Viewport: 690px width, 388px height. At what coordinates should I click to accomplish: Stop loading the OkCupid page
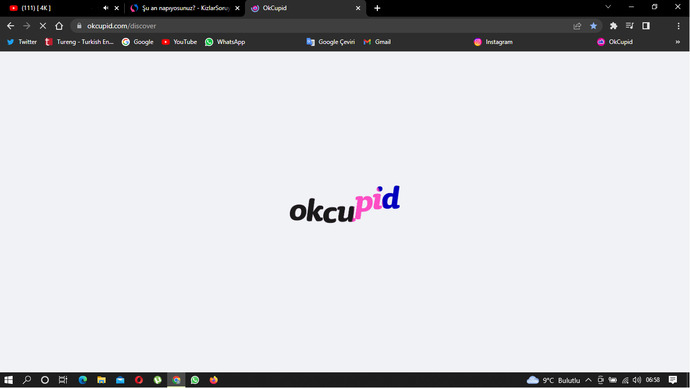pos(43,26)
